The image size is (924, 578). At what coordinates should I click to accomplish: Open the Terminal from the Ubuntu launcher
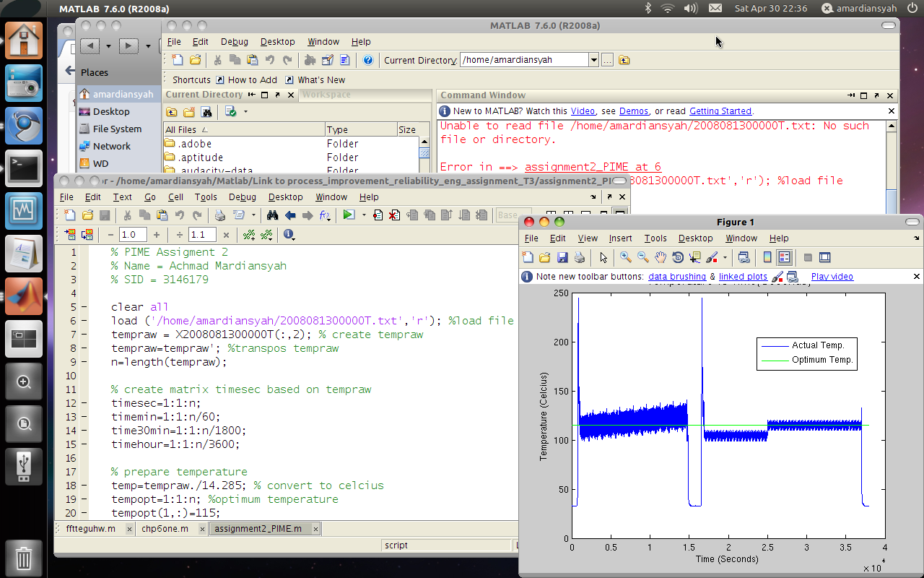pos(24,168)
